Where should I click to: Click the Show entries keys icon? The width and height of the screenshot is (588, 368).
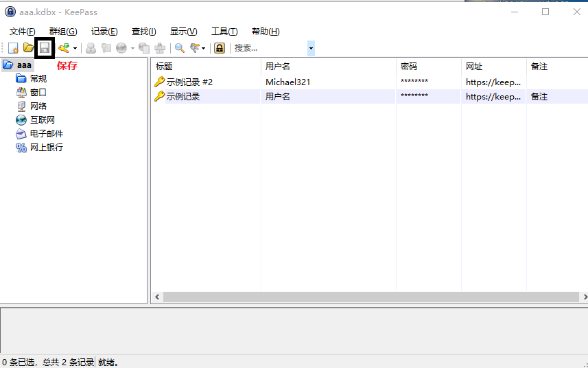(x=195, y=48)
